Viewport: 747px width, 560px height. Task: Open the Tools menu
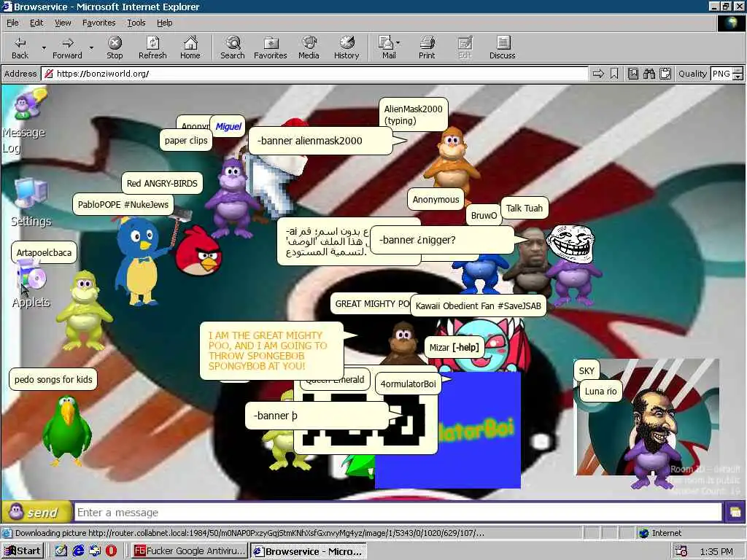pyautogui.click(x=136, y=23)
